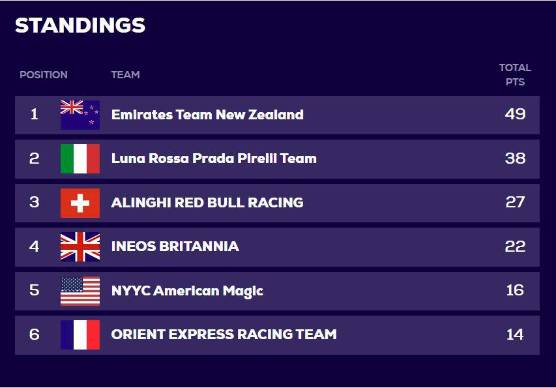This screenshot has width=556, height=388.
Task: Select the 38 points value
Action: [x=515, y=159]
